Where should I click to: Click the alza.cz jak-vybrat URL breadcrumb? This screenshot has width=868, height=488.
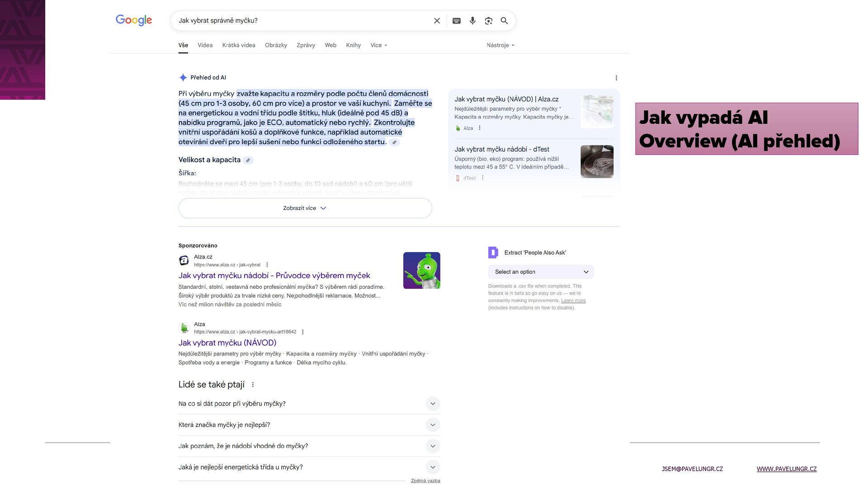(227, 265)
